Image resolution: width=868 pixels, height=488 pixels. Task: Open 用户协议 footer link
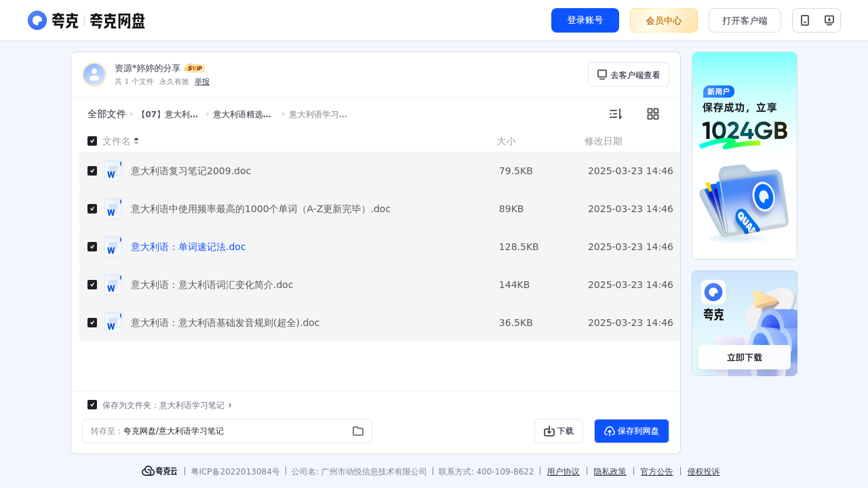click(x=564, y=472)
